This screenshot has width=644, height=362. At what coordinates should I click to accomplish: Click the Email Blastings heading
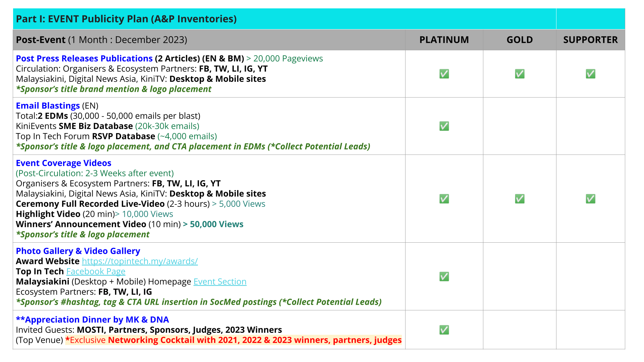pyautogui.click(x=48, y=106)
